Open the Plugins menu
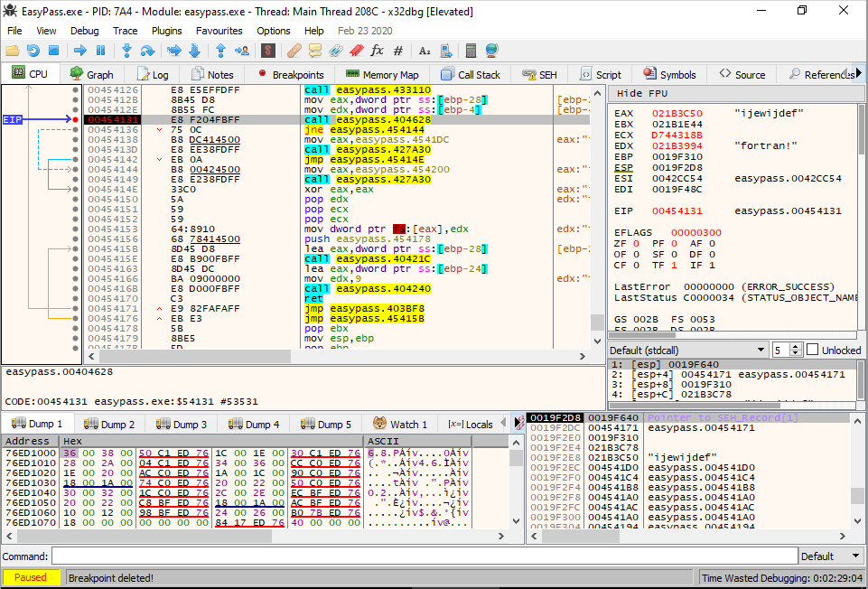 pos(166,31)
